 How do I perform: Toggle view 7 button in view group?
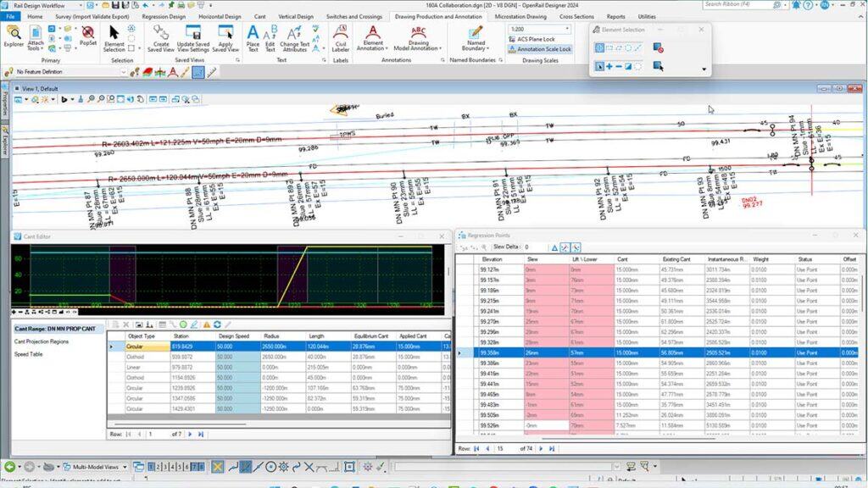[194, 467]
